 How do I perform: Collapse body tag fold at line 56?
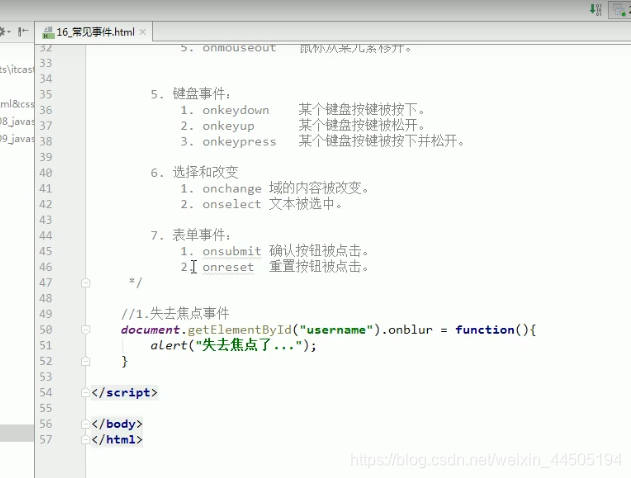point(85,424)
